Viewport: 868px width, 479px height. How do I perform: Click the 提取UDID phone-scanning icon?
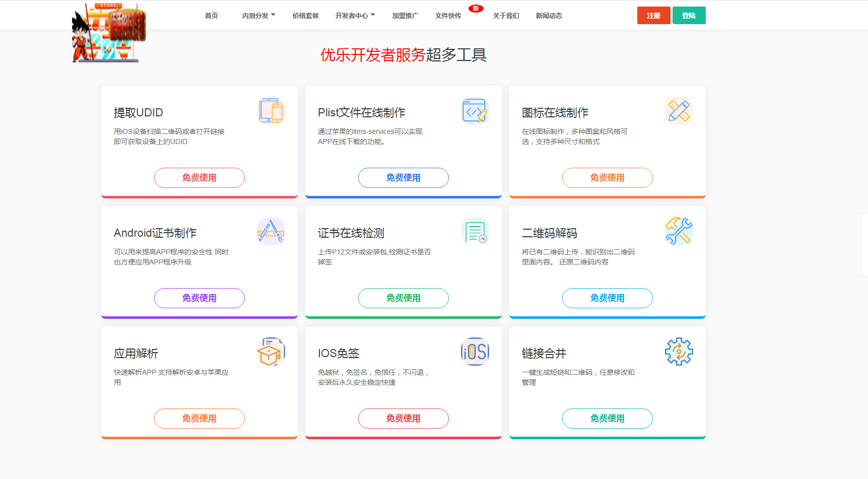point(272,111)
